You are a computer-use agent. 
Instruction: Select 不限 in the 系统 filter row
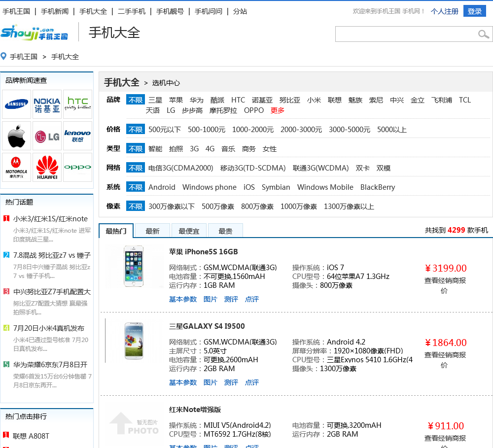(136, 187)
